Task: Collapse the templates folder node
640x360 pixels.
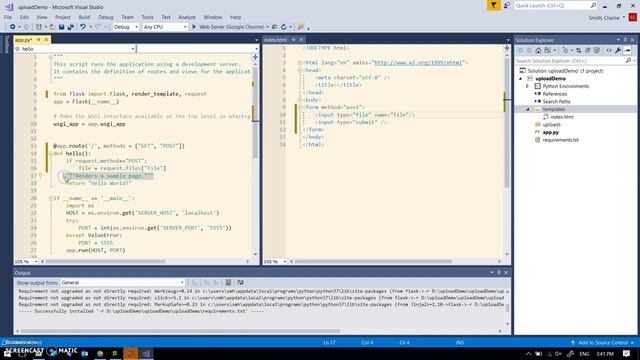Action: pos(527,109)
